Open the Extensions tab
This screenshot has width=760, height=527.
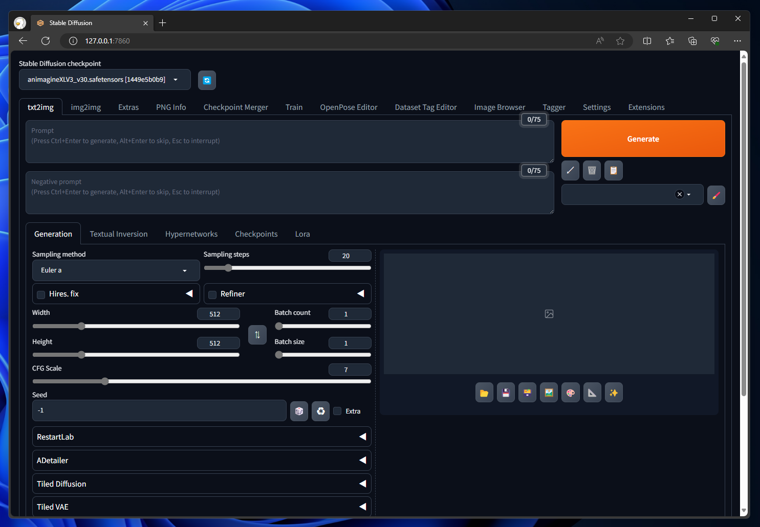point(646,107)
